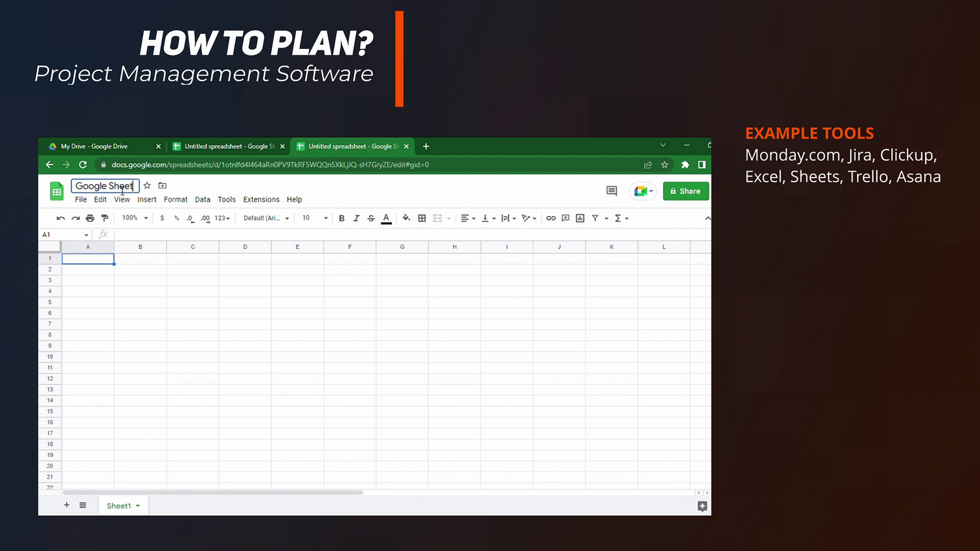Open the Format menu

point(176,200)
